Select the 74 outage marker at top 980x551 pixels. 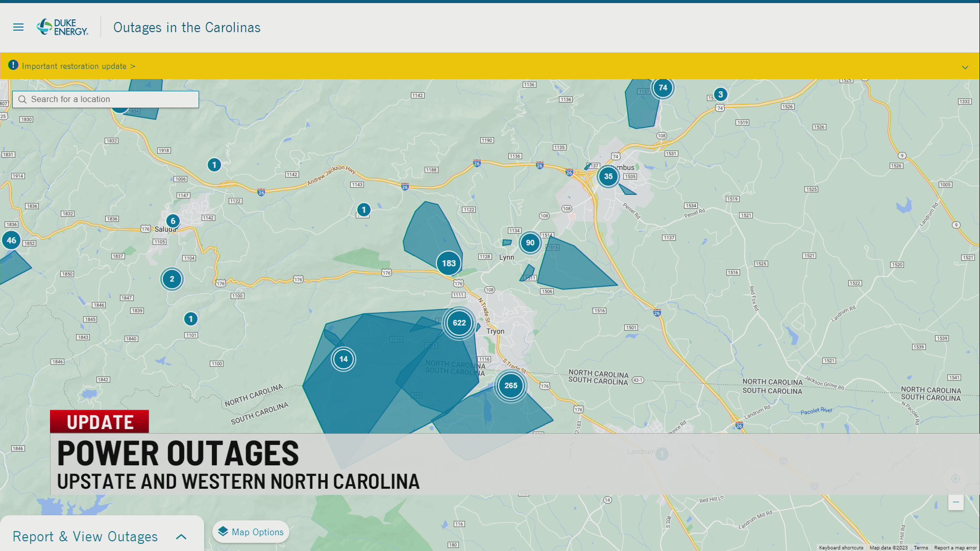(x=663, y=88)
